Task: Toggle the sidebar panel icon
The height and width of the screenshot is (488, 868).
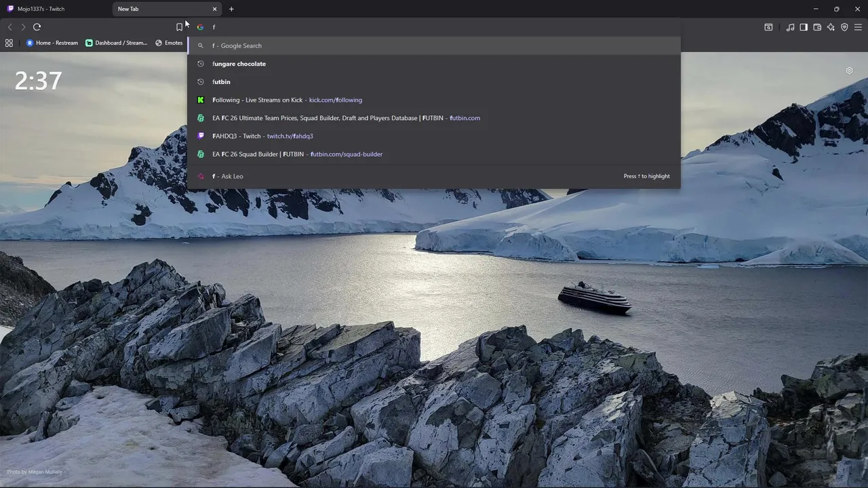Action: tap(804, 27)
